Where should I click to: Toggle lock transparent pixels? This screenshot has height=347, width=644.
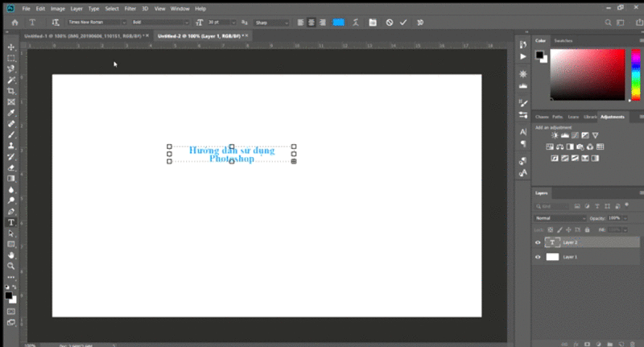(x=551, y=230)
